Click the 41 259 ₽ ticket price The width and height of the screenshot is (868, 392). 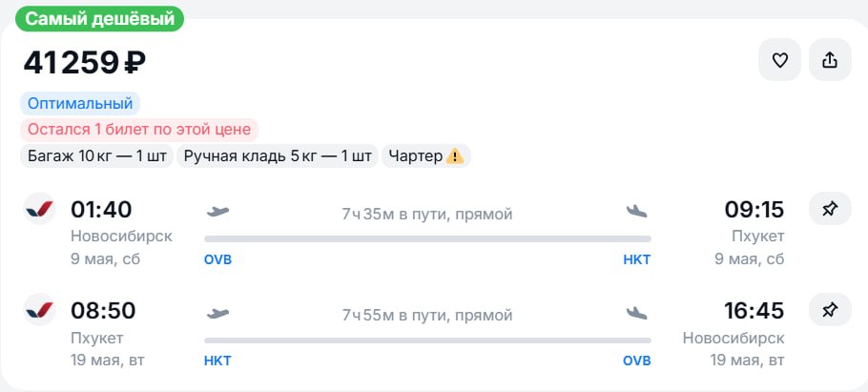85,63
